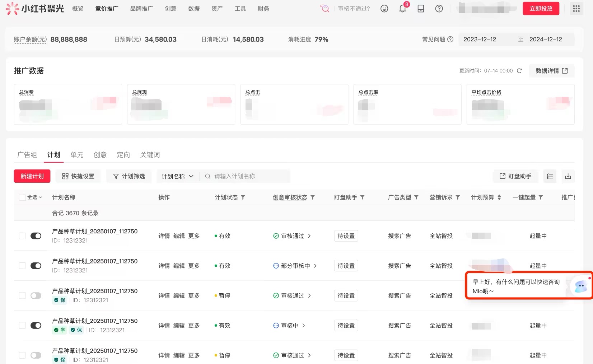This screenshot has height=364, width=593.
Task: Open the custom column list settings icon
Action: coord(550,176)
